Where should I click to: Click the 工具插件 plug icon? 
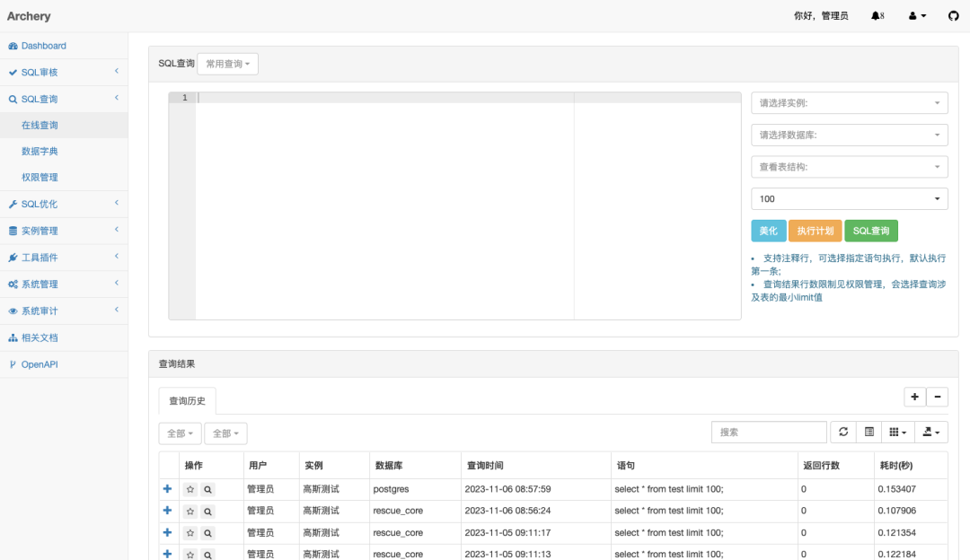tap(13, 258)
